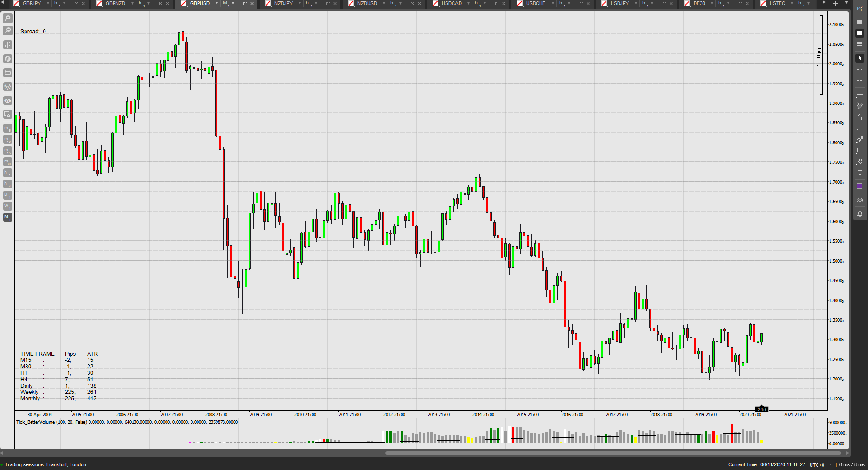Click the scrollbar left arrow at bottom
The image size is (868, 470).
coord(2,453)
